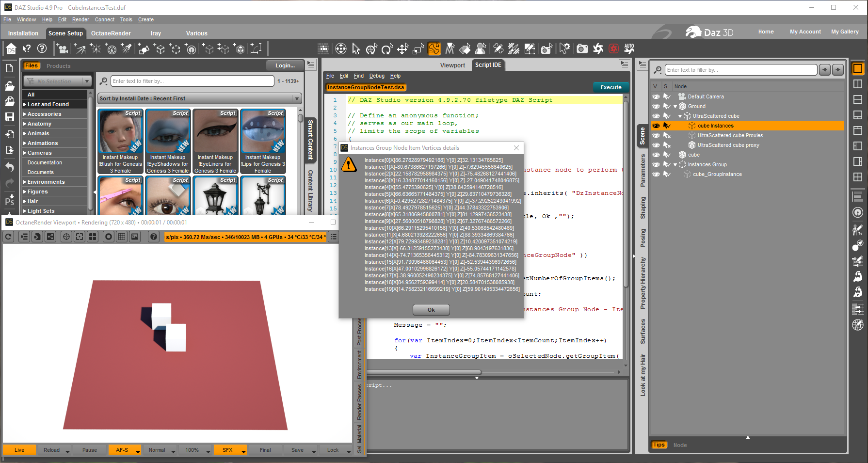Image resolution: width=868 pixels, height=463 pixels.
Task: Click the grid overlay icon in OctaneRender toolbar
Action: coord(122,237)
